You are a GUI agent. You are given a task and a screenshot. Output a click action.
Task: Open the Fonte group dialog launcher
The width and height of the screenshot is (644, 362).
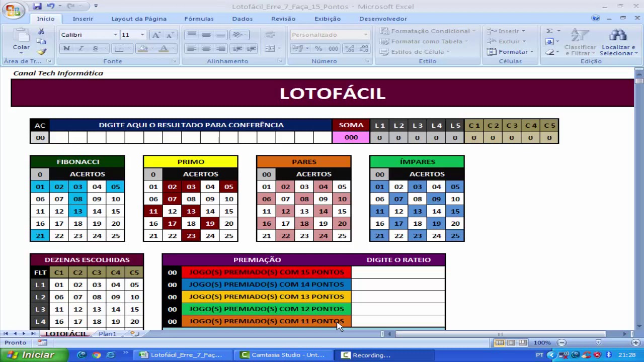coord(174,61)
